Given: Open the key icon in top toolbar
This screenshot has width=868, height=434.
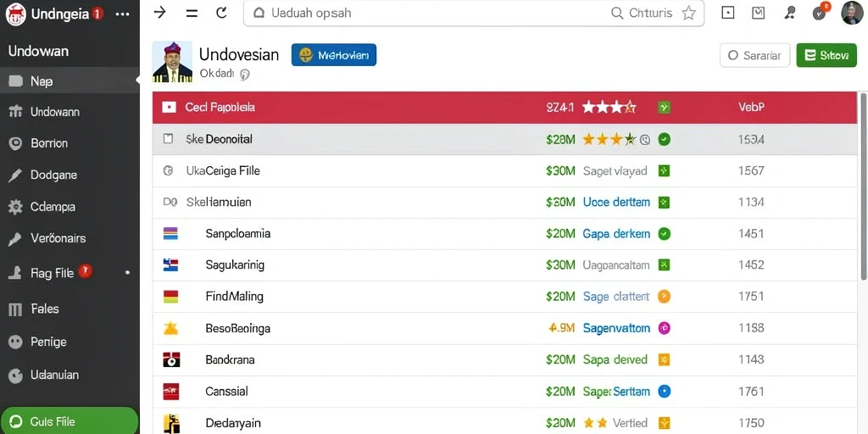Looking at the screenshot, I should tap(790, 13).
